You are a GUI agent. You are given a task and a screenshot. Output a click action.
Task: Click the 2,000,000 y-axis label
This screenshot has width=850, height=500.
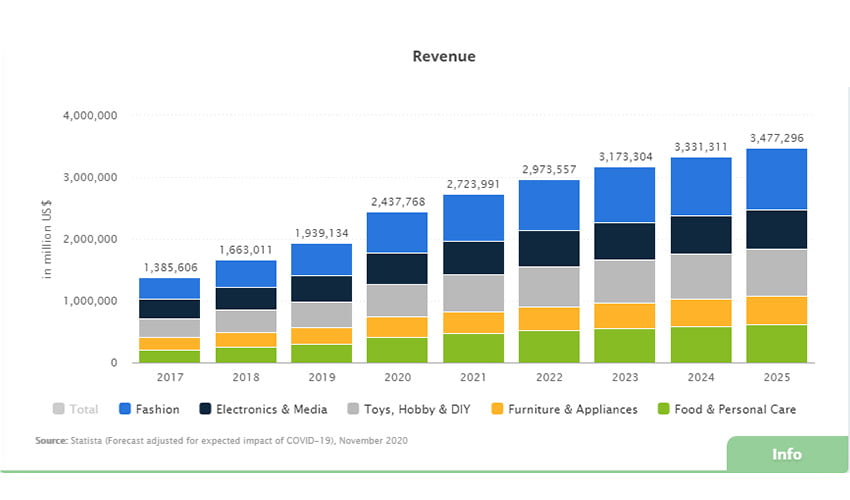tap(90, 239)
